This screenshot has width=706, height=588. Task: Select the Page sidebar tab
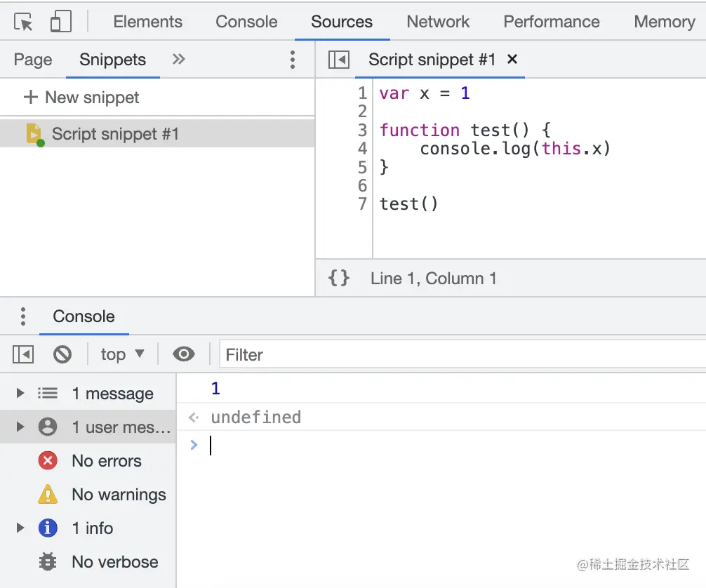pyautogui.click(x=33, y=60)
